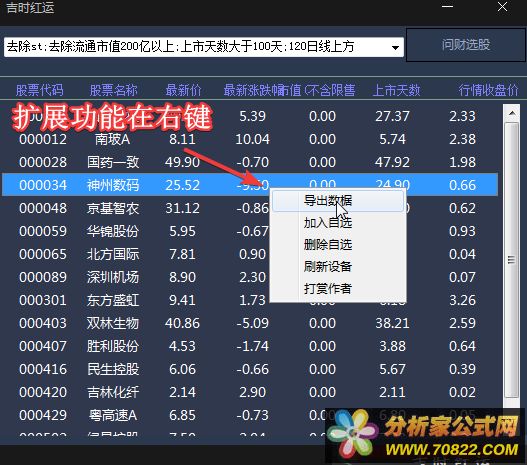Click the 股票名称 column header
Image resolution: width=527 pixels, height=465 pixels.
113,90
